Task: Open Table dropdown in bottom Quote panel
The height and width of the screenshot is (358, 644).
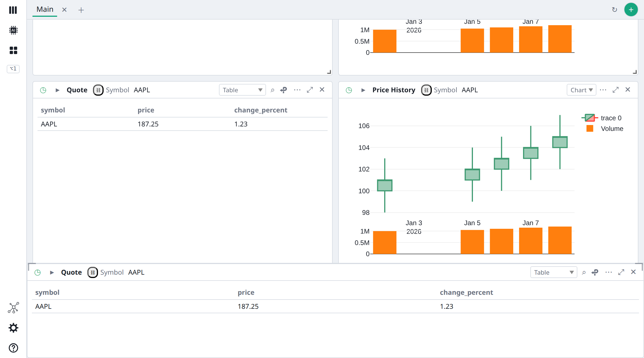Action: click(554, 272)
